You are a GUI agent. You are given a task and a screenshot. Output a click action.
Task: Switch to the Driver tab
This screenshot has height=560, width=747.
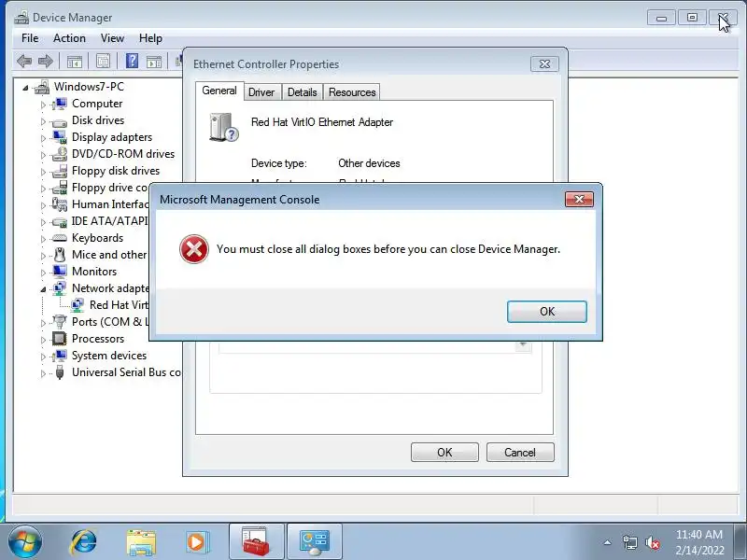click(261, 92)
